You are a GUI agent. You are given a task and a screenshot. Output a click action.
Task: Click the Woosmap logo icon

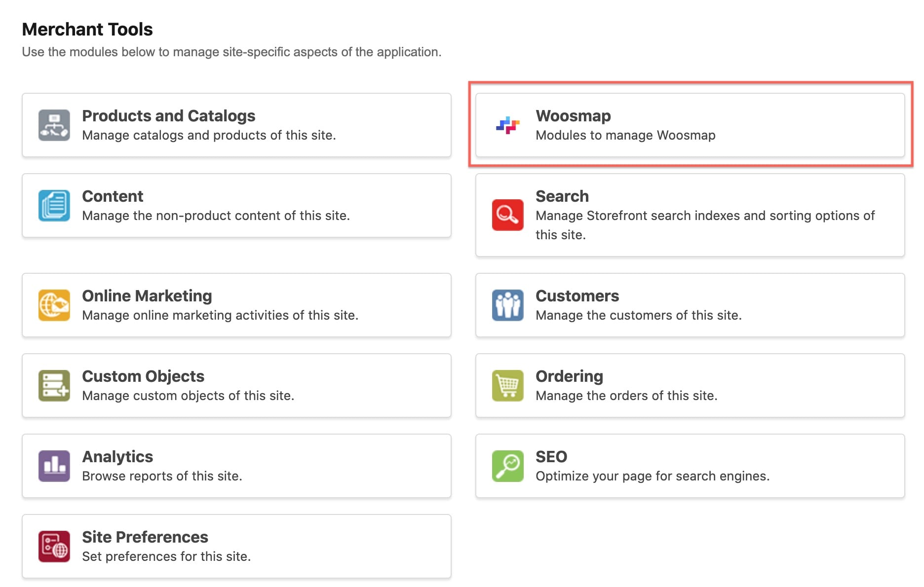508,125
